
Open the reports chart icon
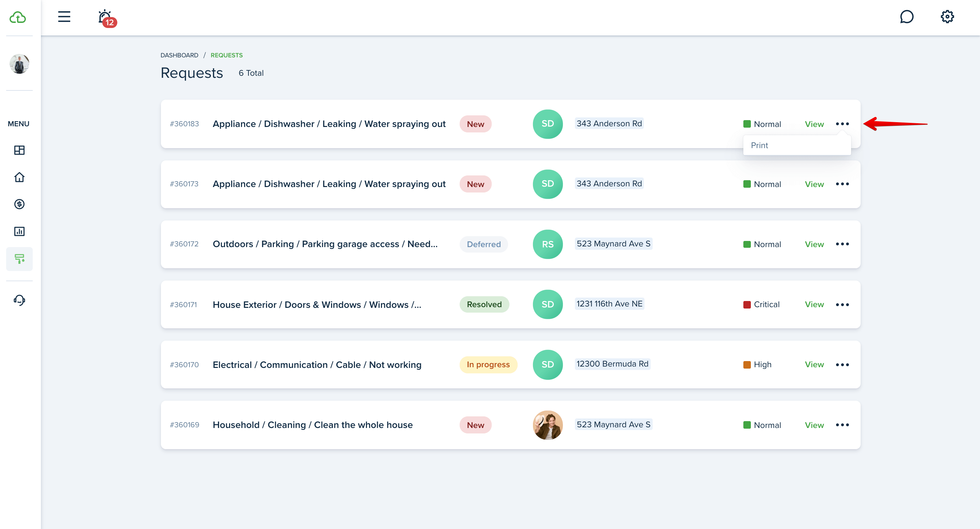point(19,231)
